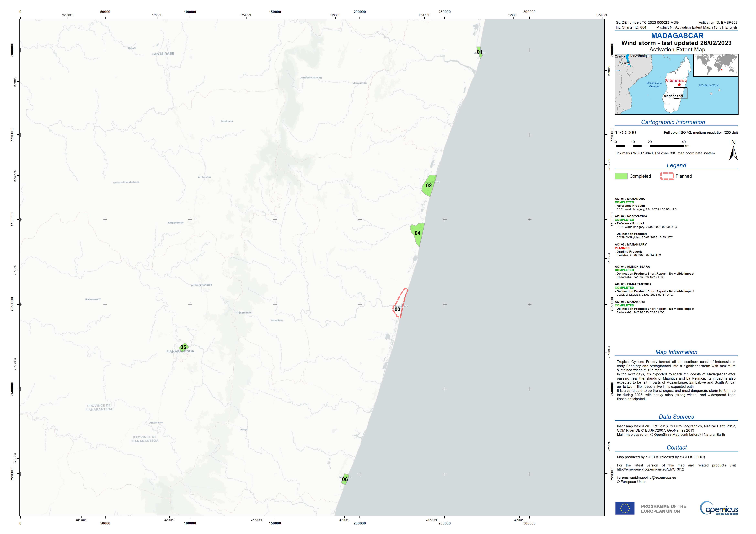The image size is (756, 534).
Task: Click the Cartographic Information section heading
Action: 673,122
